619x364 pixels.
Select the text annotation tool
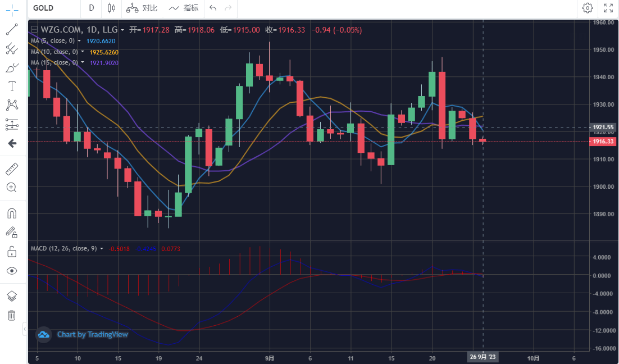point(11,87)
